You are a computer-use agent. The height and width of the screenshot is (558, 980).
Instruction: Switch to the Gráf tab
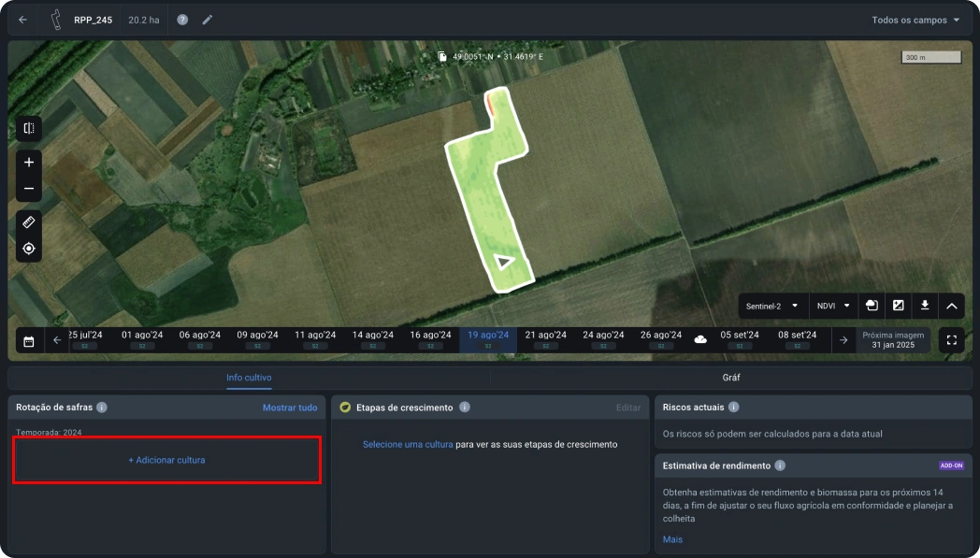[731, 378]
